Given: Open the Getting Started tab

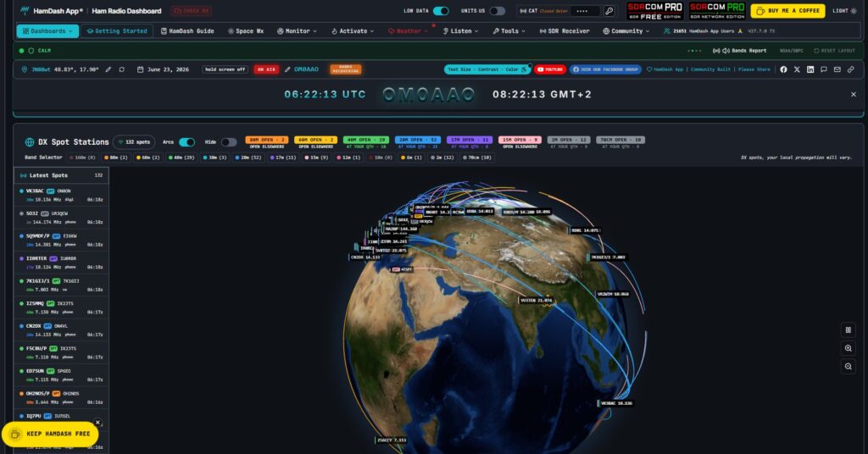Looking at the screenshot, I should 117,31.
